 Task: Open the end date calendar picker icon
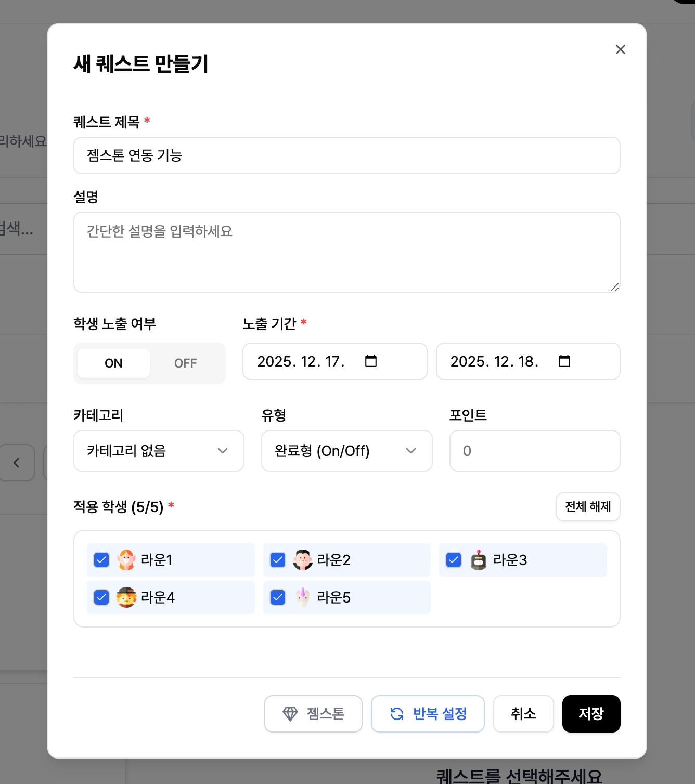(x=564, y=361)
